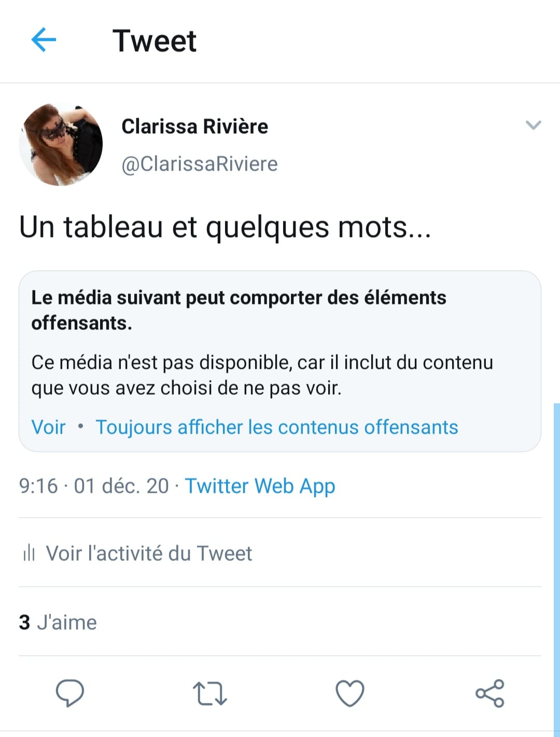Like the tweet with heart icon

point(350,693)
